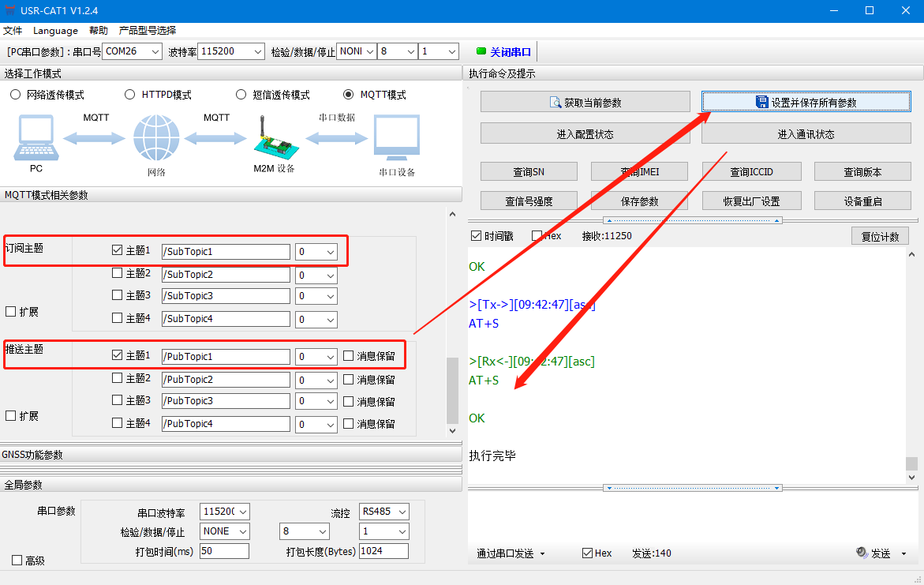The width and height of the screenshot is (924, 585).
Task: Click the network globe icon
Action: 156,138
